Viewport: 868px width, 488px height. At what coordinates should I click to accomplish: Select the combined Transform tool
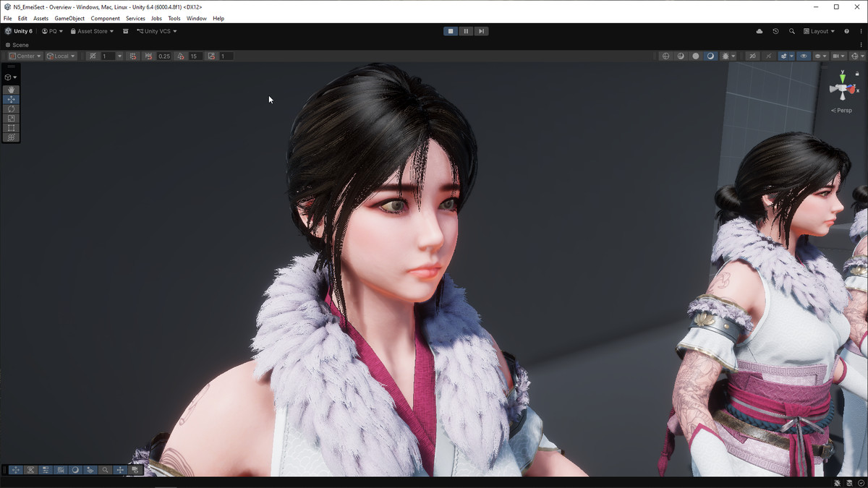point(11,137)
